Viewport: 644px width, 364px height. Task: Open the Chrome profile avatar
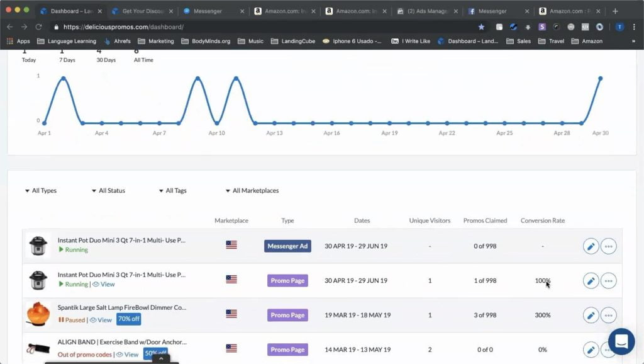pyautogui.click(x=619, y=26)
